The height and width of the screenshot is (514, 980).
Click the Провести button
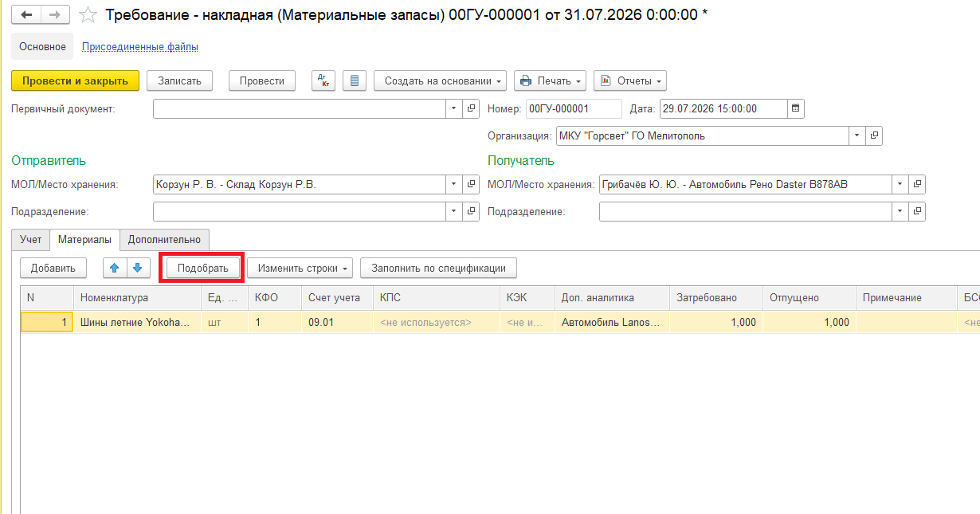(x=261, y=80)
